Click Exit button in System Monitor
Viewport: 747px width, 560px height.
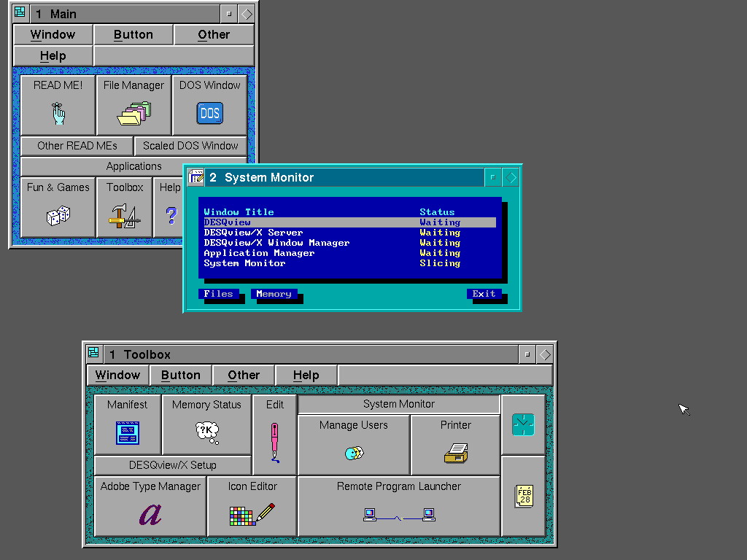tap(484, 294)
